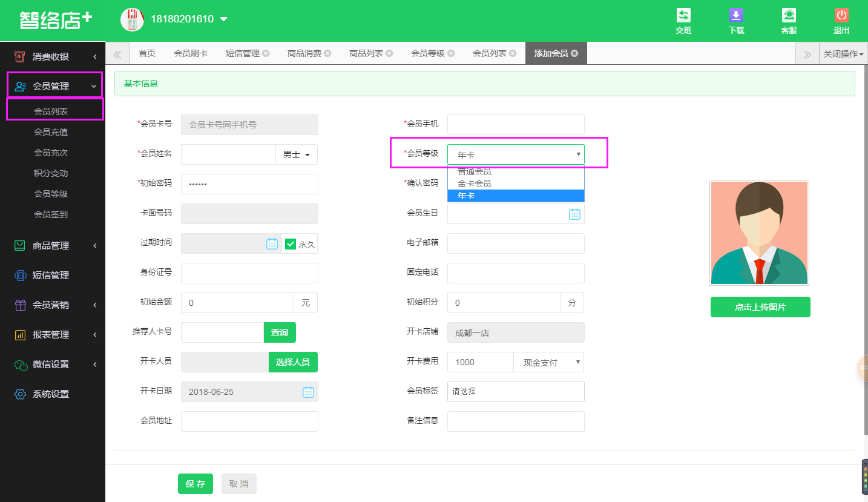
Task: Click the member avatar thumbnail image
Action: click(x=759, y=233)
